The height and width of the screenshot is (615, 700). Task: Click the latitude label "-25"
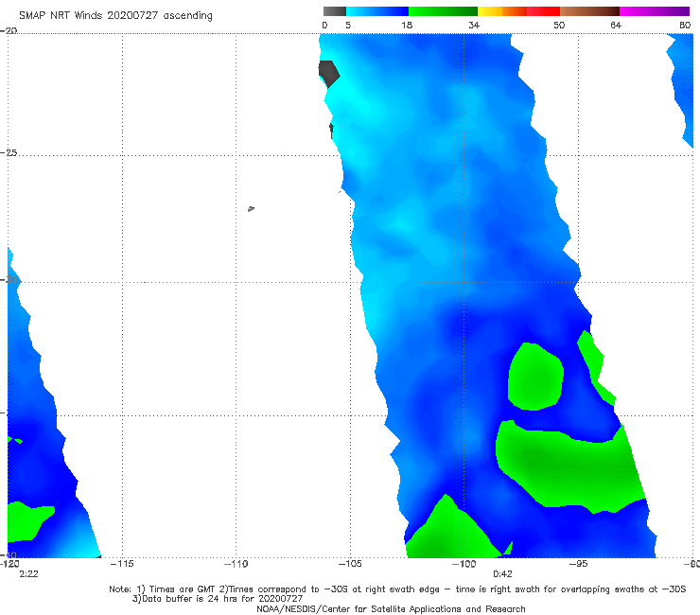coord(9,152)
